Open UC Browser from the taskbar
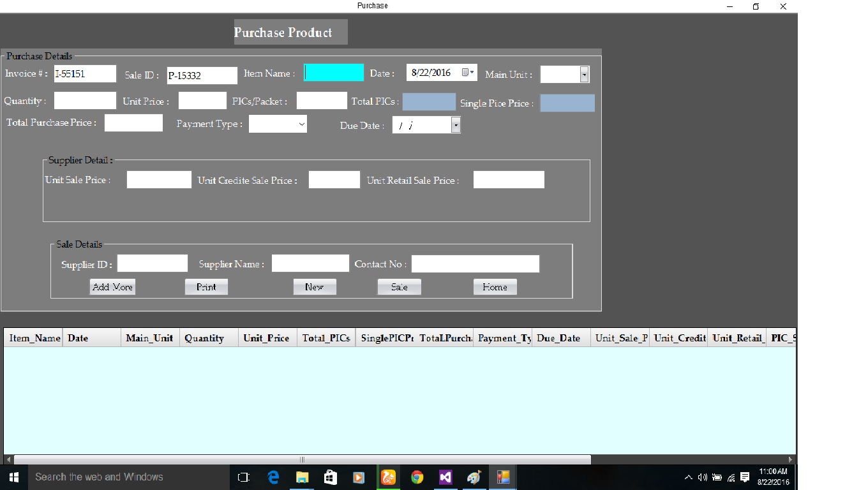The width and height of the screenshot is (868, 490). (x=388, y=477)
